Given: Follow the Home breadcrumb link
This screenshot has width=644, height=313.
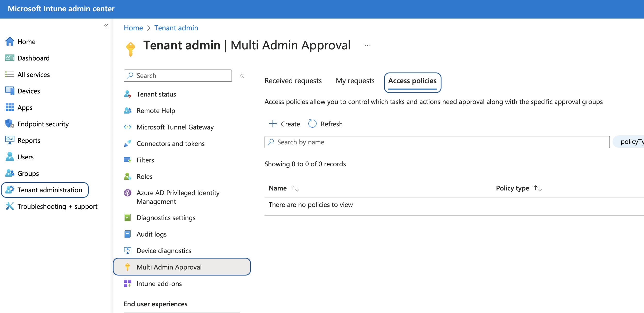Looking at the screenshot, I should point(133,28).
